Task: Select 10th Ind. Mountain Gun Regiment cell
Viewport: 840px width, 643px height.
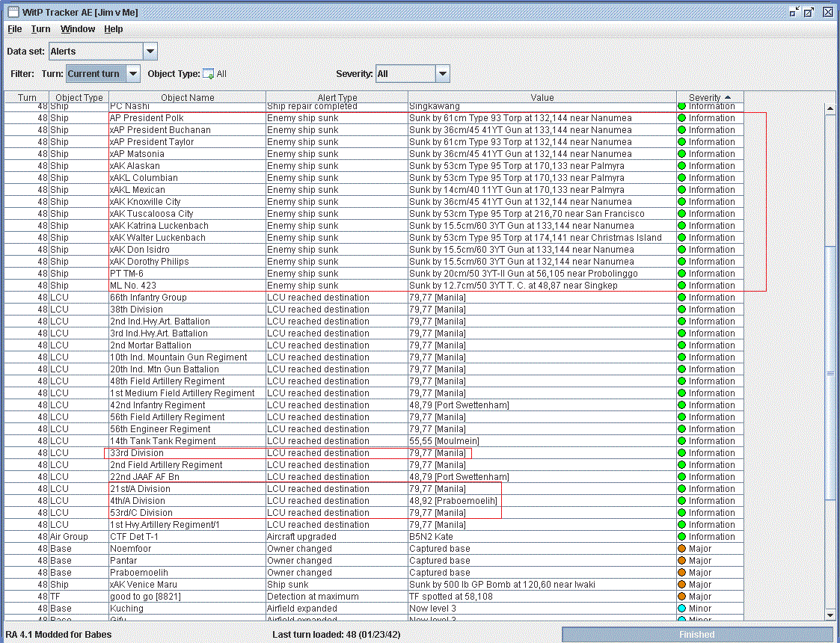Action: 187,357
